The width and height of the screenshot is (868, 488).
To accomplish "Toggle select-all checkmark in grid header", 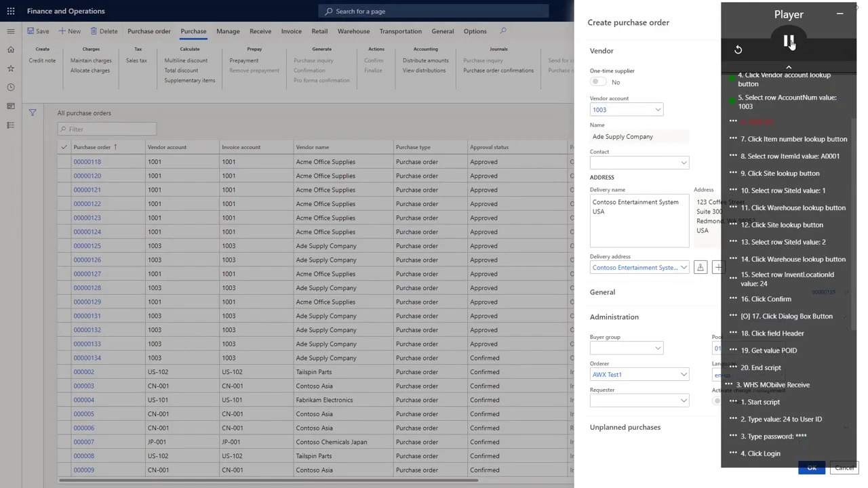I will coord(64,147).
